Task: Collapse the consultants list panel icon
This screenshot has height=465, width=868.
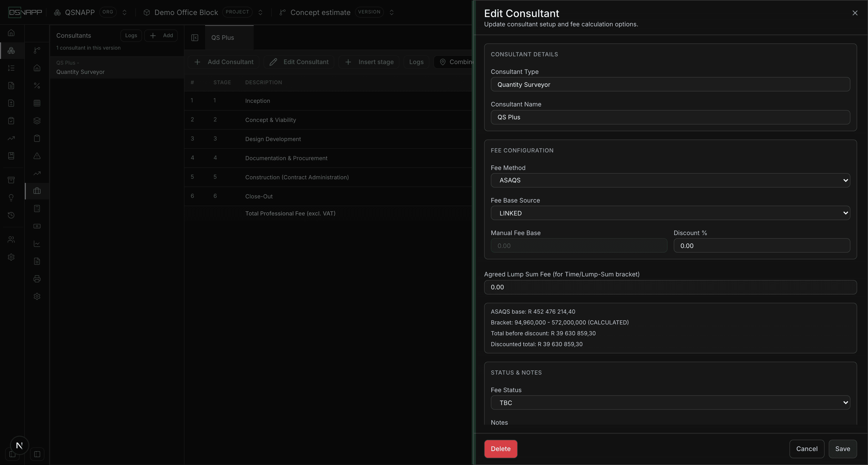Action: click(x=195, y=37)
